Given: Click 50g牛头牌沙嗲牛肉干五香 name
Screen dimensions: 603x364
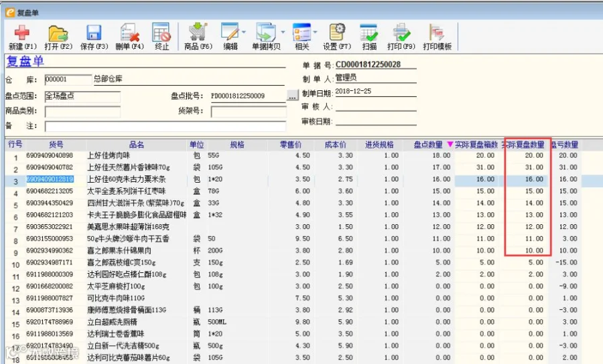Looking at the screenshot, I should [x=128, y=239].
